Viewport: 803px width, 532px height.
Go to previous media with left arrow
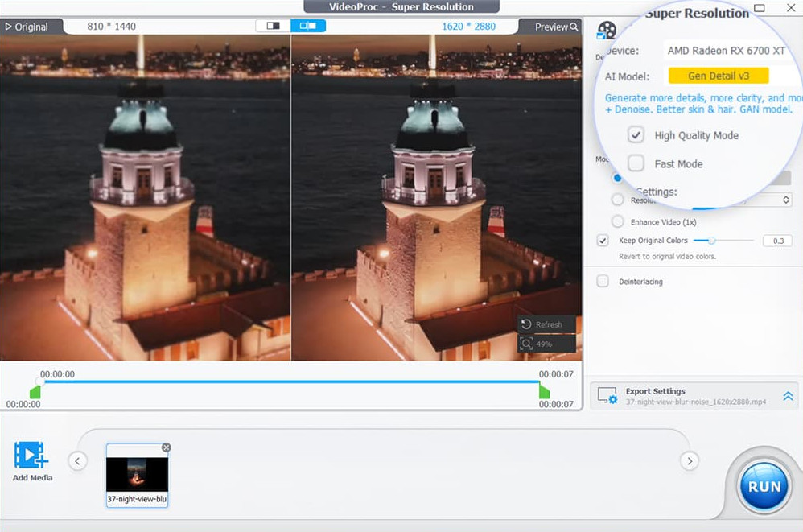pyautogui.click(x=77, y=461)
